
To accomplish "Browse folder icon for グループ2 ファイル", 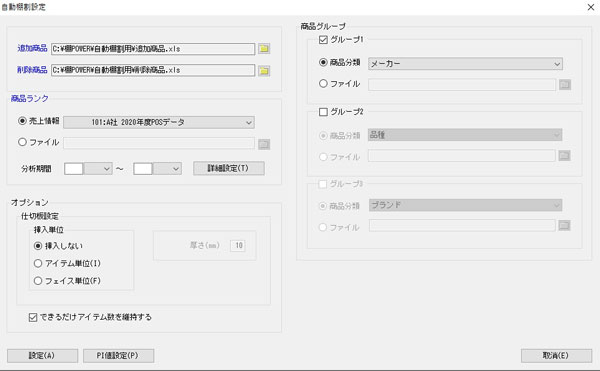I will point(565,155).
